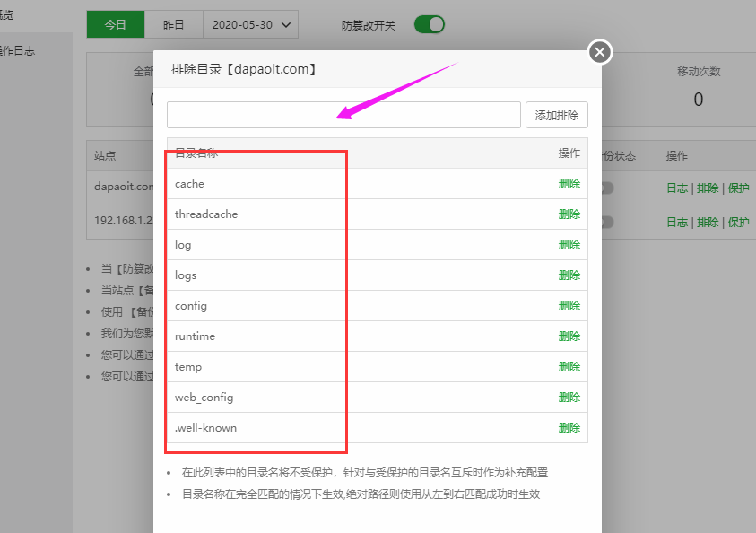
Task: Select the config directory name
Action: [191, 306]
